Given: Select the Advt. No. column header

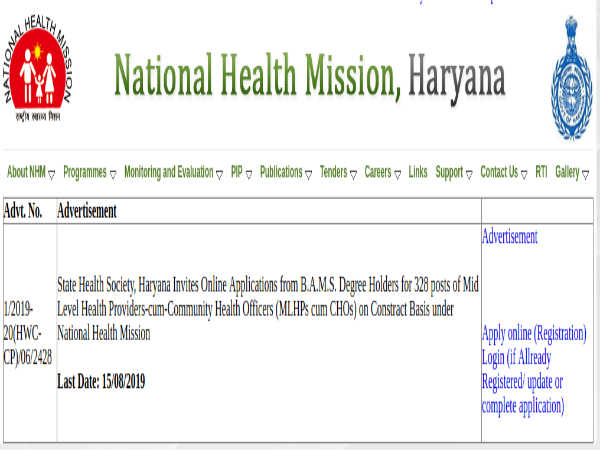Looking at the screenshot, I should [x=23, y=211].
